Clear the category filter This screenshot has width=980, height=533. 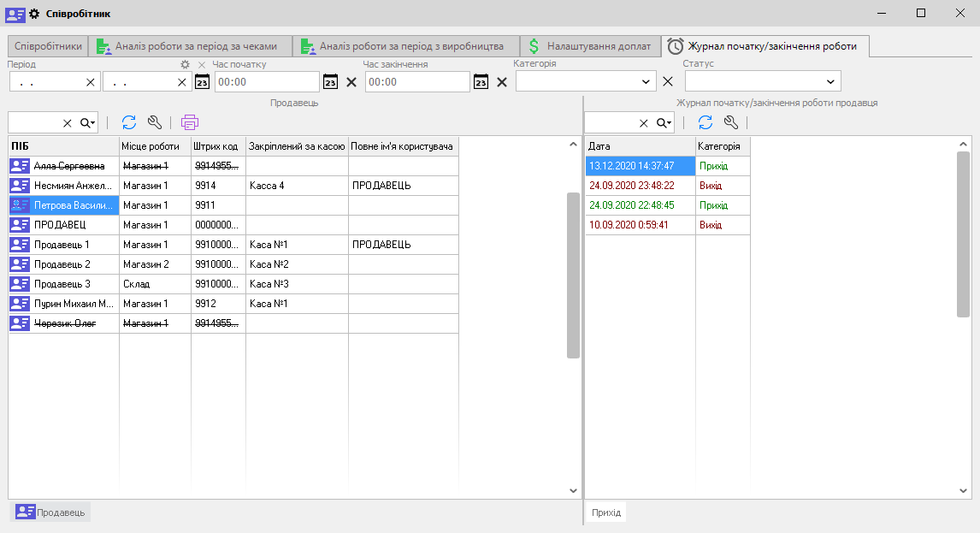point(668,81)
